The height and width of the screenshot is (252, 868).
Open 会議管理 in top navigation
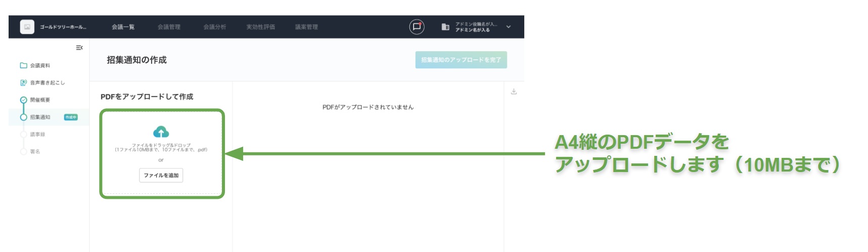[x=169, y=27]
